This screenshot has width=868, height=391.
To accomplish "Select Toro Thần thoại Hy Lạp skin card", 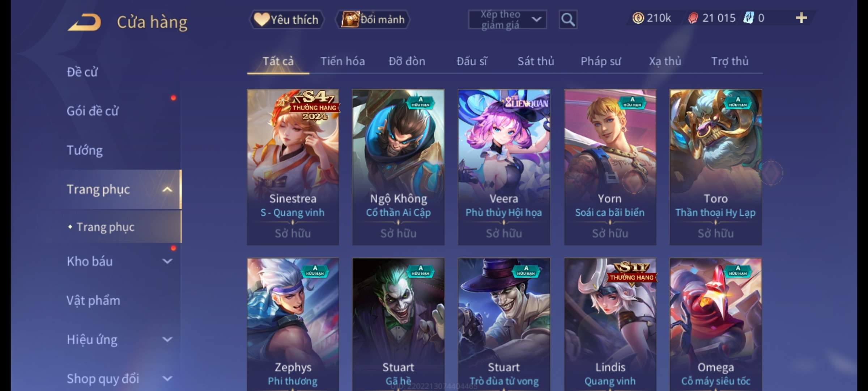I will coord(716,167).
